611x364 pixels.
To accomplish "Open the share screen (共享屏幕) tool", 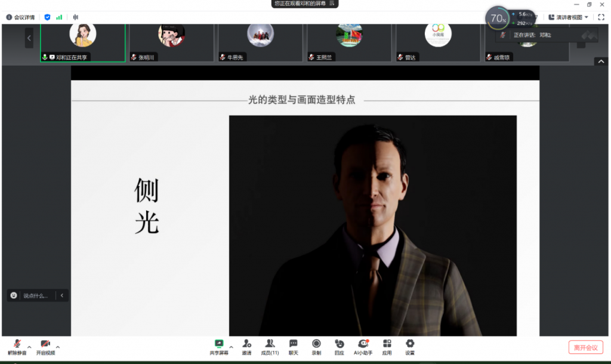I will (218, 346).
